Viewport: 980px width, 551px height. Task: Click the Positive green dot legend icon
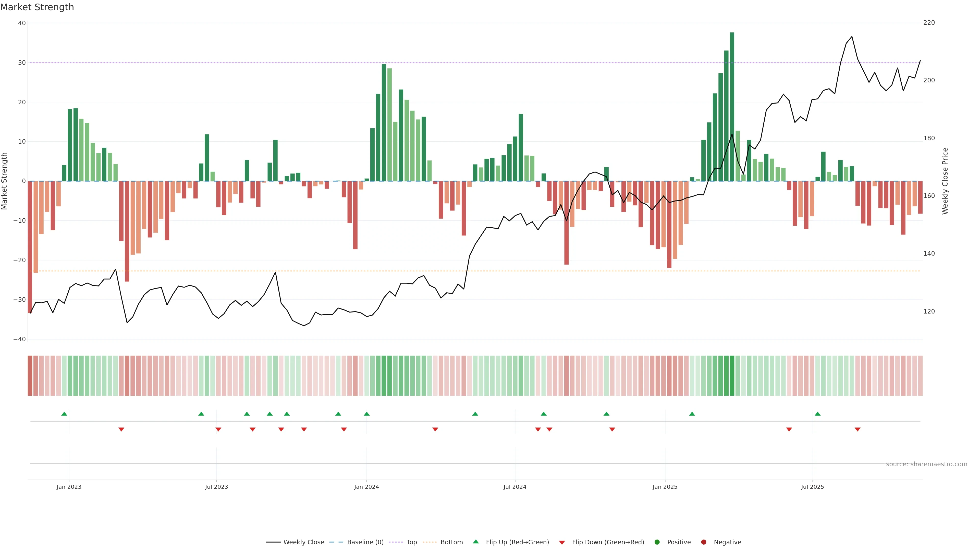[657, 542]
